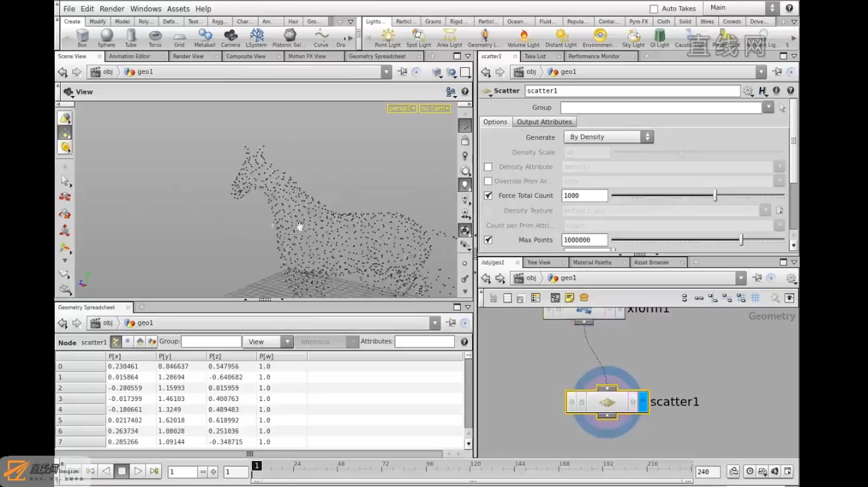Viewport: 868px width, 487px height.
Task: Go back in the spreadsheet path
Action: click(63, 323)
